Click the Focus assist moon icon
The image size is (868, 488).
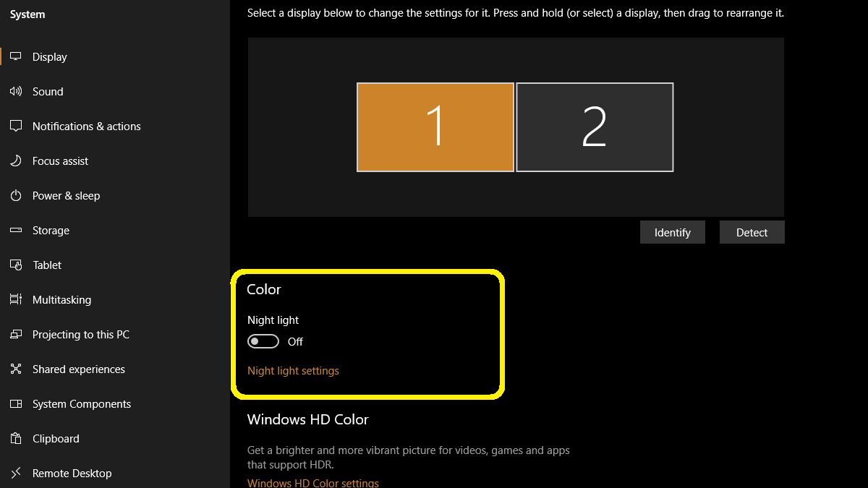click(x=16, y=160)
